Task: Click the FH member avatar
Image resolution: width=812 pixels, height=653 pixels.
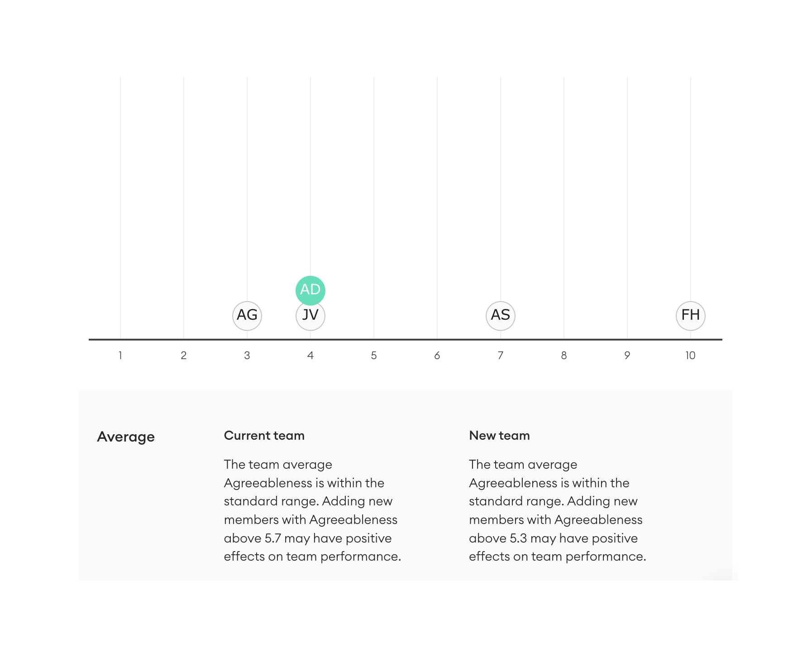Action: pyautogui.click(x=690, y=315)
